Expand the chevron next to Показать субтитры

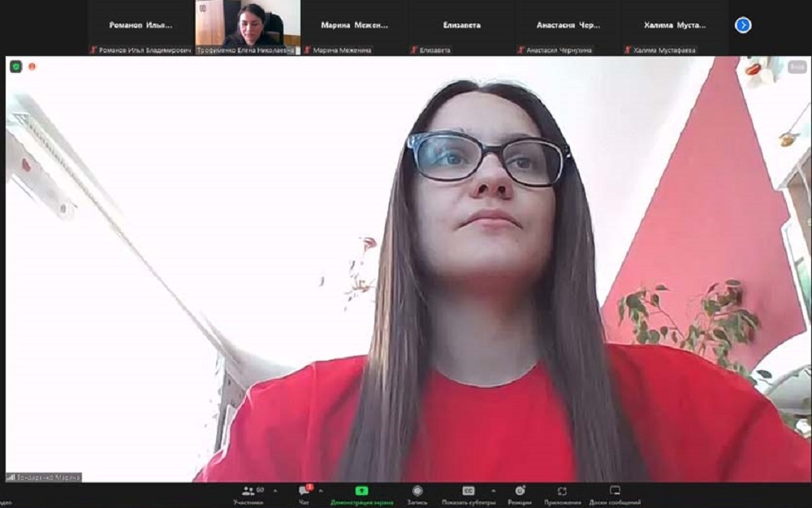[494, 491]
